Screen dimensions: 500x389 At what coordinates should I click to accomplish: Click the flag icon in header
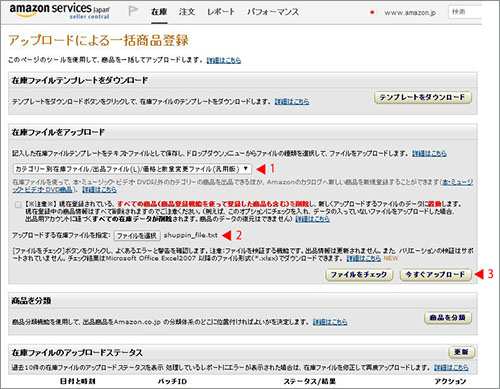click(133, 11)
